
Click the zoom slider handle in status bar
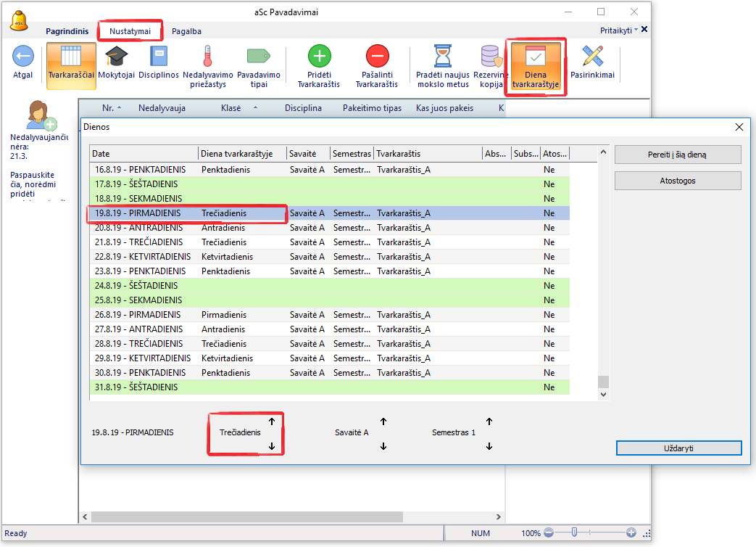[574, 533]
